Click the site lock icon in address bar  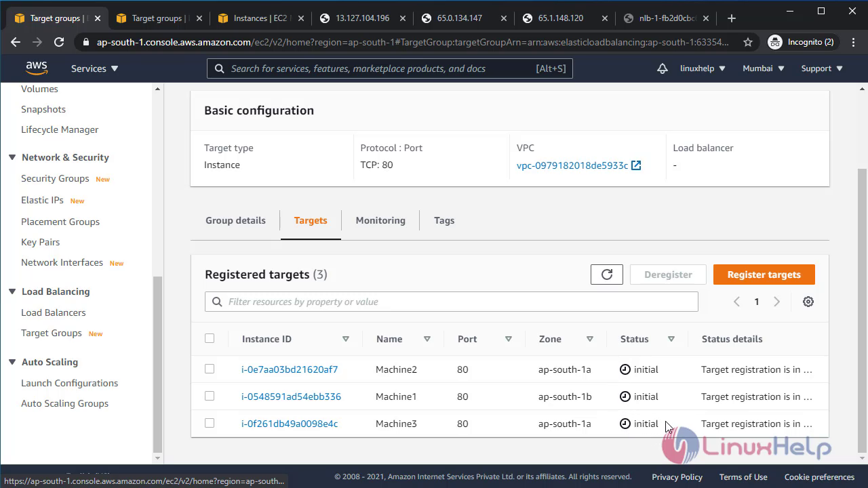pyautogui.click(x=85, y=42)
